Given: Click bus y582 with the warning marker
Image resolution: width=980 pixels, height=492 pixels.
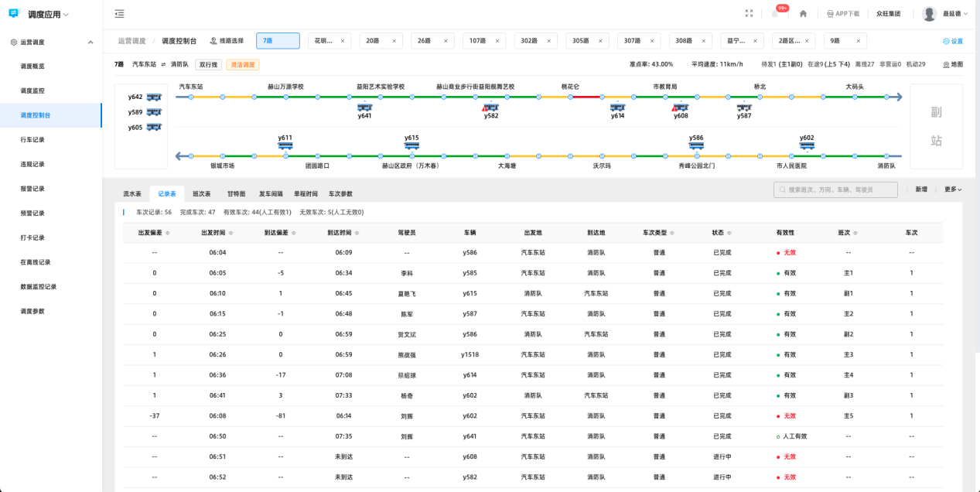Looking at the screenshot, I should coord(490,108).
